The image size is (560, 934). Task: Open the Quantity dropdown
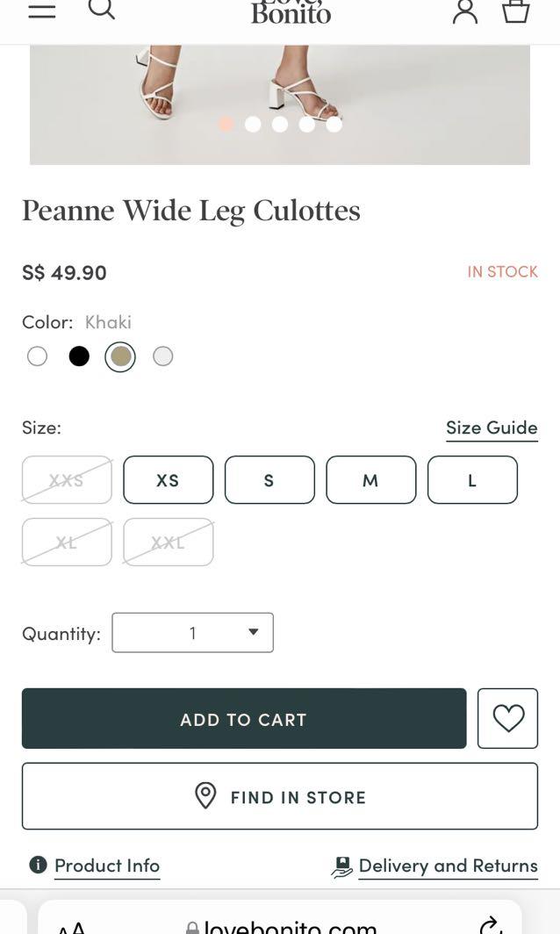tap(192, 633)
